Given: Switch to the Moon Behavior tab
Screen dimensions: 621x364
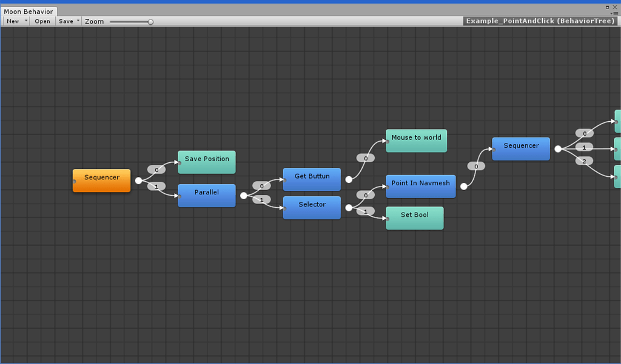Looking at the screenshot, I should tap(28, 11).
